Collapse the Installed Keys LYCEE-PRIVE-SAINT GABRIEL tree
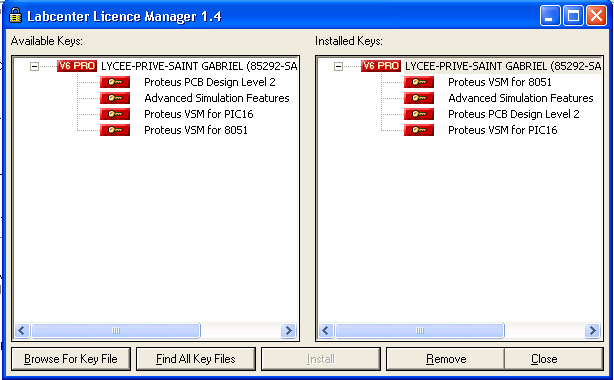This screenshot has height=380, width=614. pyautogui.click(x=338, y=66)
